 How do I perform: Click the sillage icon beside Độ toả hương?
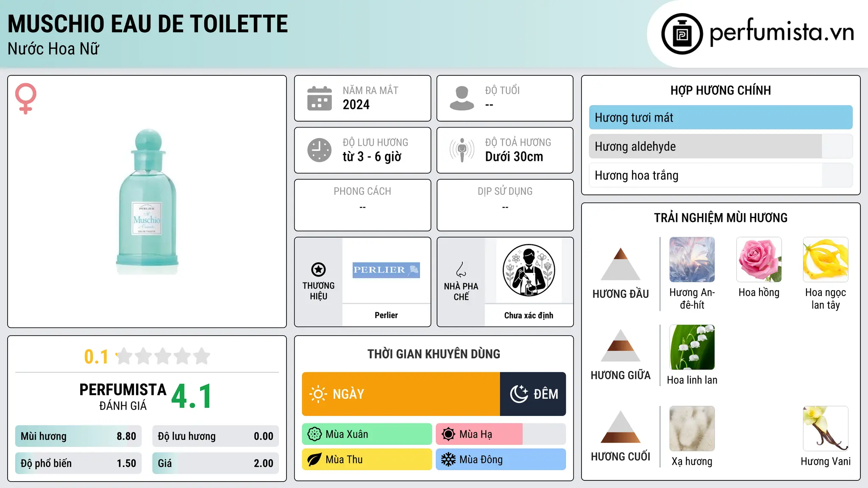(x=462, y=150)
